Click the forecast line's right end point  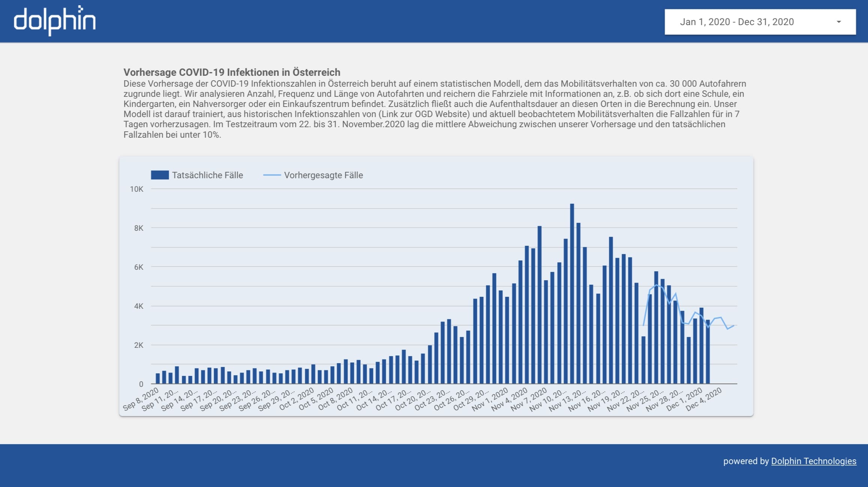[x=734, y=325]
